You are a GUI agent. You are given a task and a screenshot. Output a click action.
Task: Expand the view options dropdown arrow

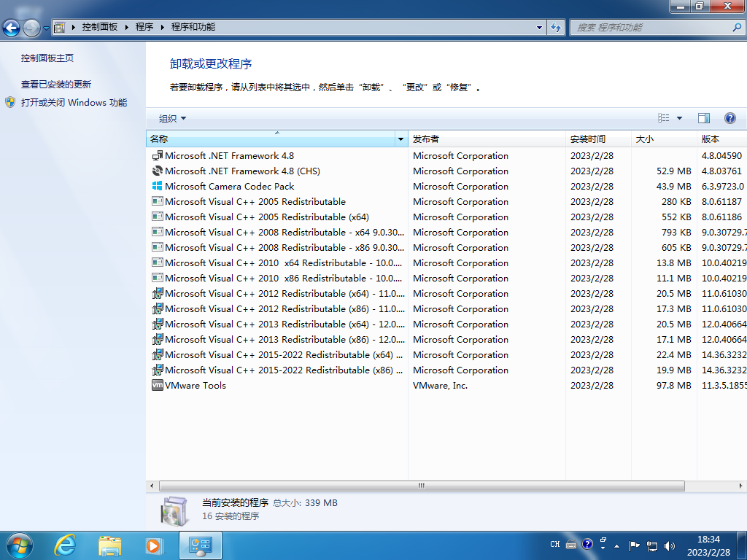point(679,118)
